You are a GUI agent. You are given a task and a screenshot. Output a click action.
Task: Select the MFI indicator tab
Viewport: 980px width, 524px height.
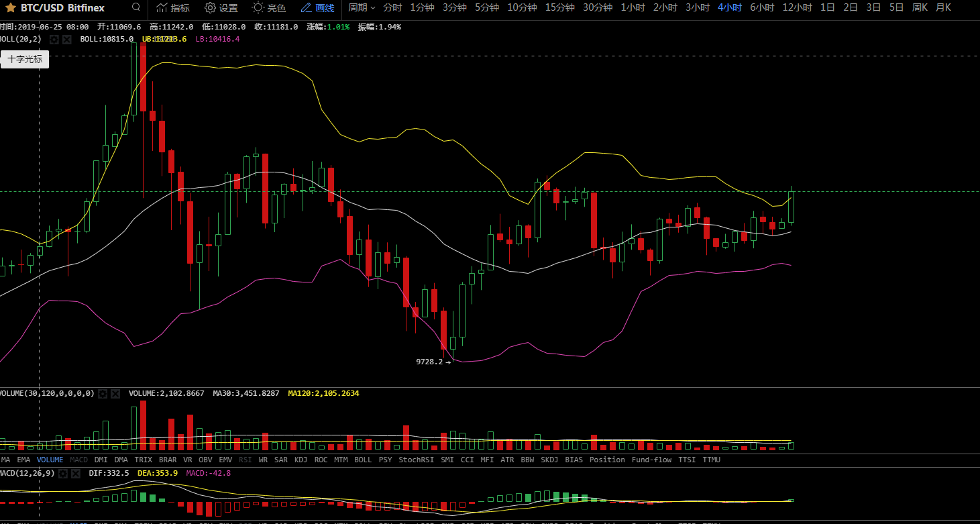(488, 460)
